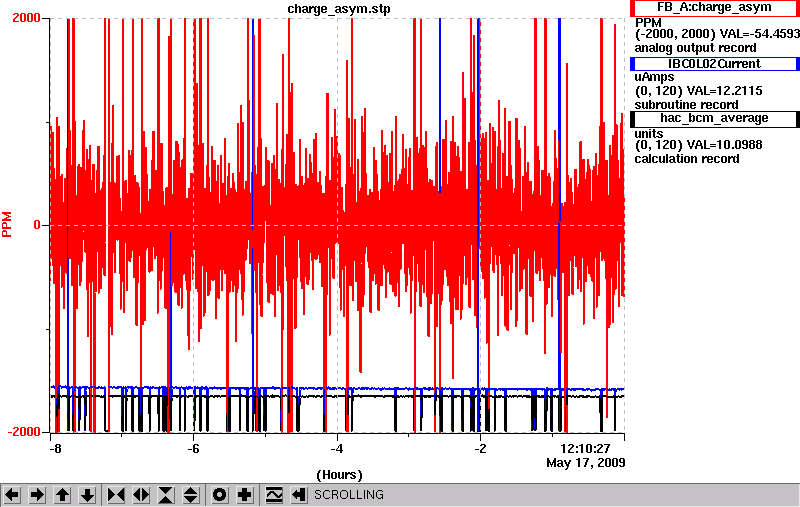Viewport: 800px width, 507px height.
Task: Click the circle (auto-scale) toolbar icon
Action: (x=220, y=495)
